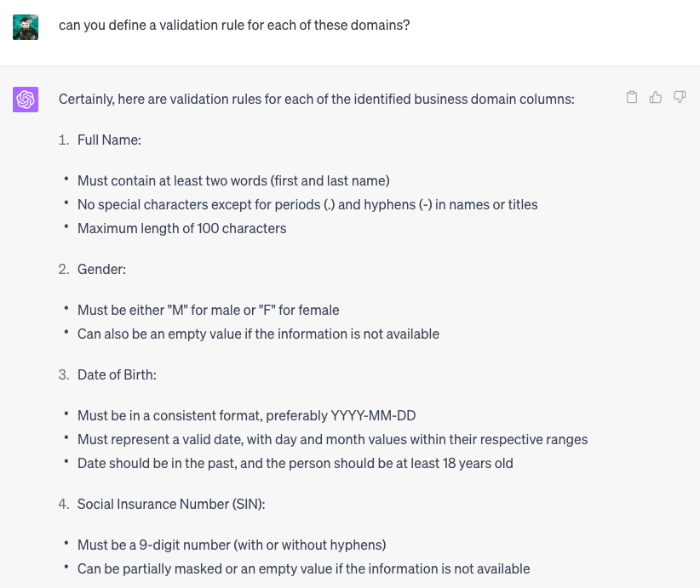The image size is (700, 588).
Task: Click the "Full Name:" list heading
Action: pyautogui.click(x=109, y=140)
